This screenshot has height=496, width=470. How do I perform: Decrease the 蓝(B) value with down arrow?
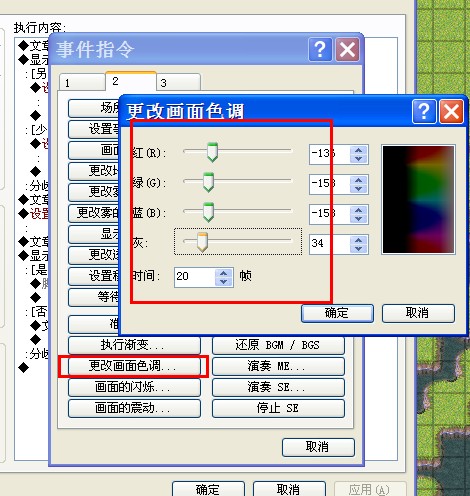[359, 219]
